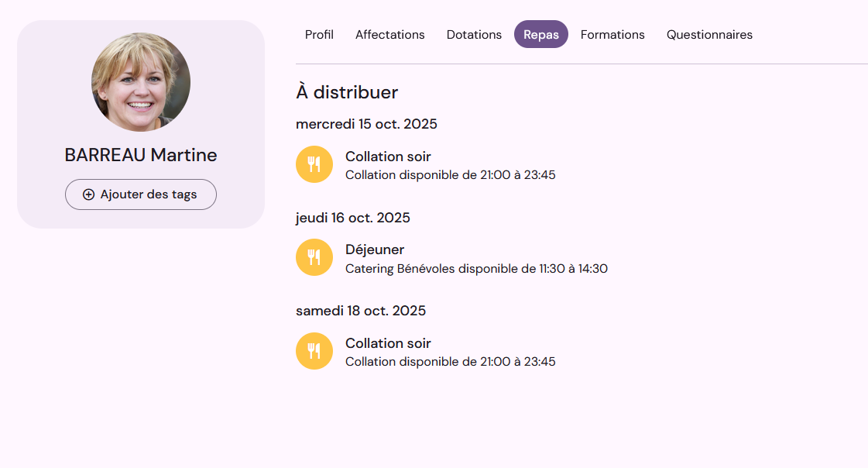Select the Repas tab

pos(540,34)
